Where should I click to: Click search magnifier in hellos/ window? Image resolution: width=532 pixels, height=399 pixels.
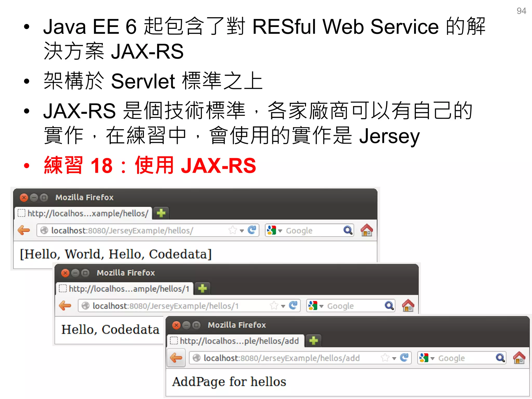348,230
